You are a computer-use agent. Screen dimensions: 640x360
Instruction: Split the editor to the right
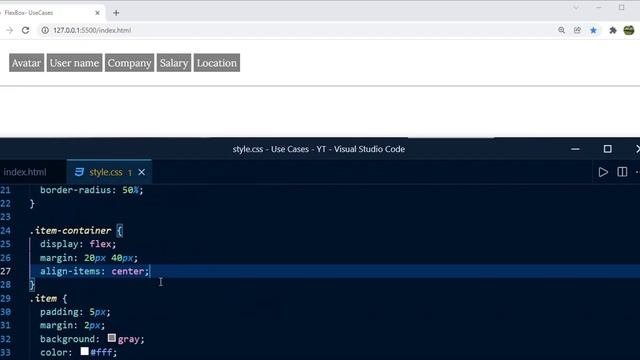[622, 172]
